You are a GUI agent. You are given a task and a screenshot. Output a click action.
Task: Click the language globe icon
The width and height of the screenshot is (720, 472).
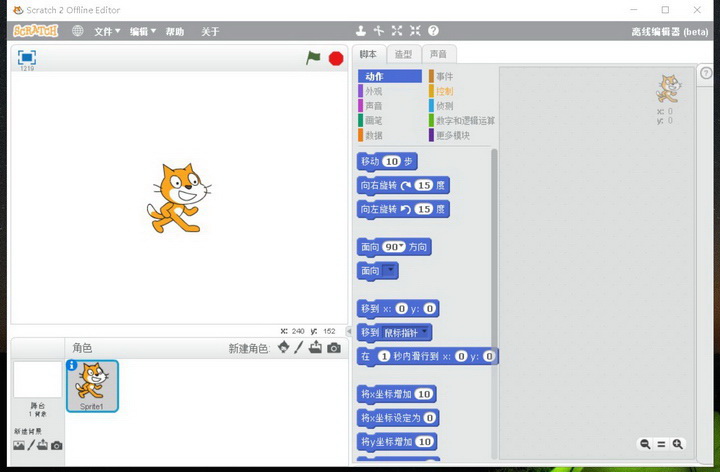point(78,31)
